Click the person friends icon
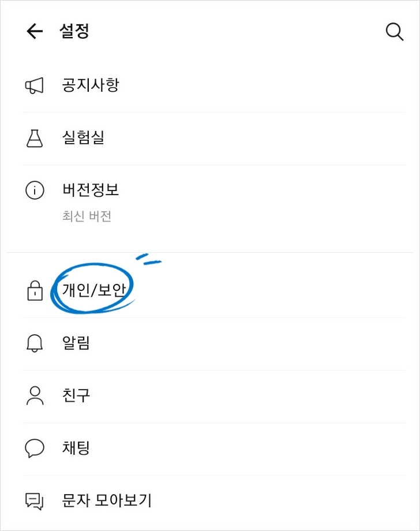The image size is (420, 531). tap(35, 395)
